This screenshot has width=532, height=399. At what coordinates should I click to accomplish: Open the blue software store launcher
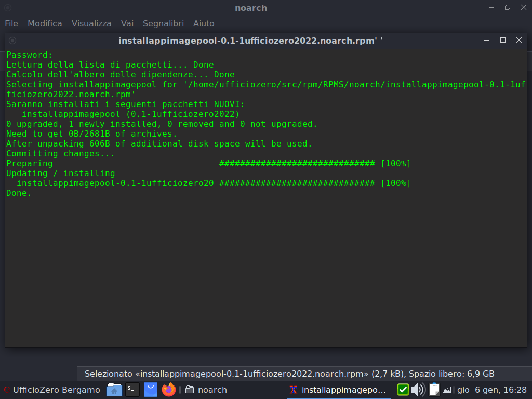[151, 389]
